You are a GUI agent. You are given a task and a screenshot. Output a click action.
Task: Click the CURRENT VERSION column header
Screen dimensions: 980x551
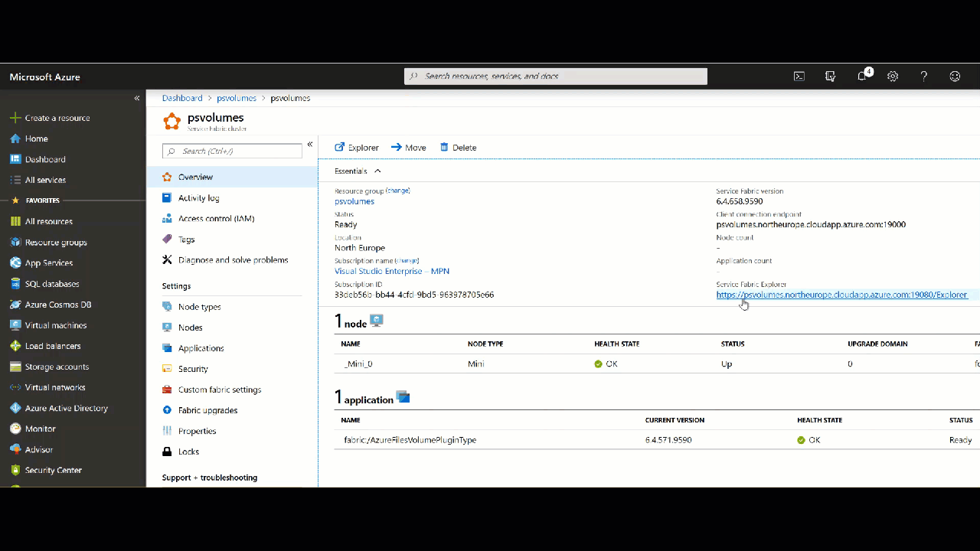[x=675, y=420]
